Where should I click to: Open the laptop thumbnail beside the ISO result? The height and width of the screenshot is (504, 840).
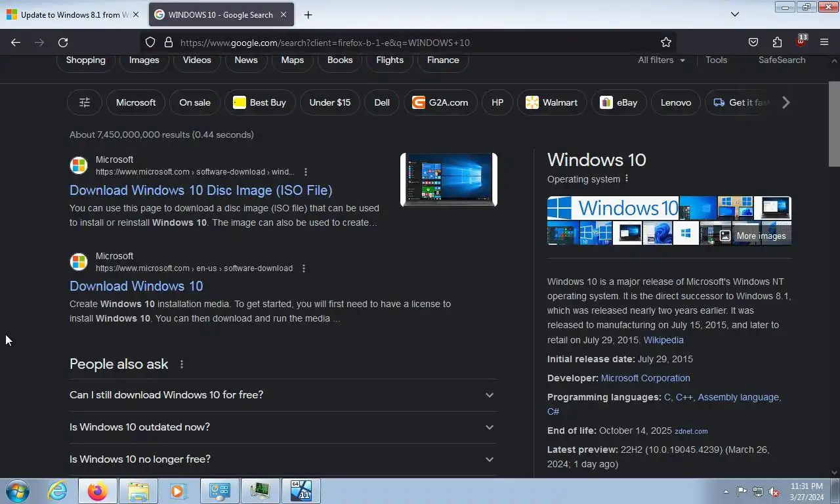coord(449,180)
